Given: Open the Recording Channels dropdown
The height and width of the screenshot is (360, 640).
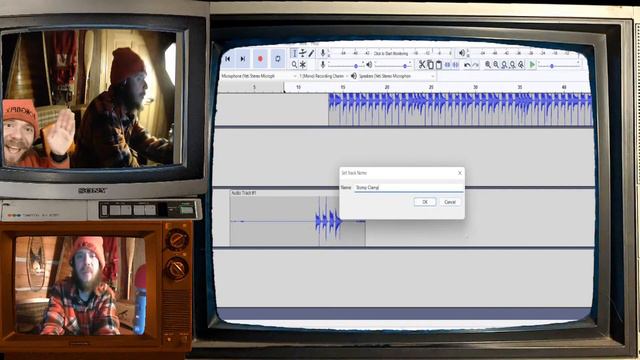Looking at the screenshot, I should pyautogui.click(x=324, y=76).
